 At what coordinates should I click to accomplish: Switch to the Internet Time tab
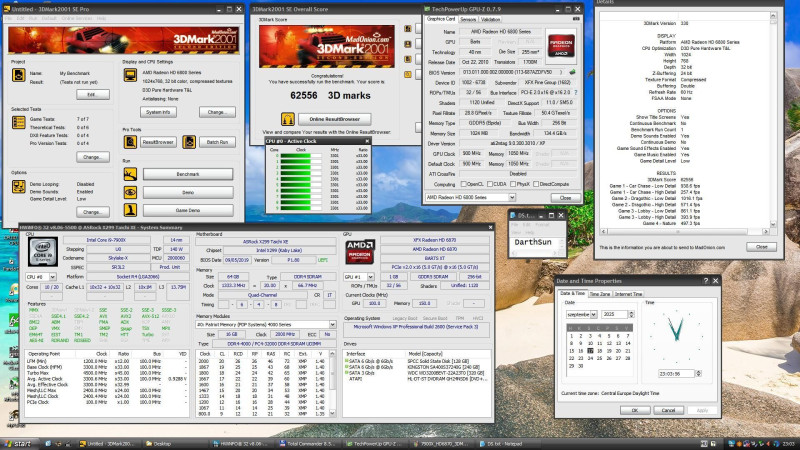click(x=628, y=294)
